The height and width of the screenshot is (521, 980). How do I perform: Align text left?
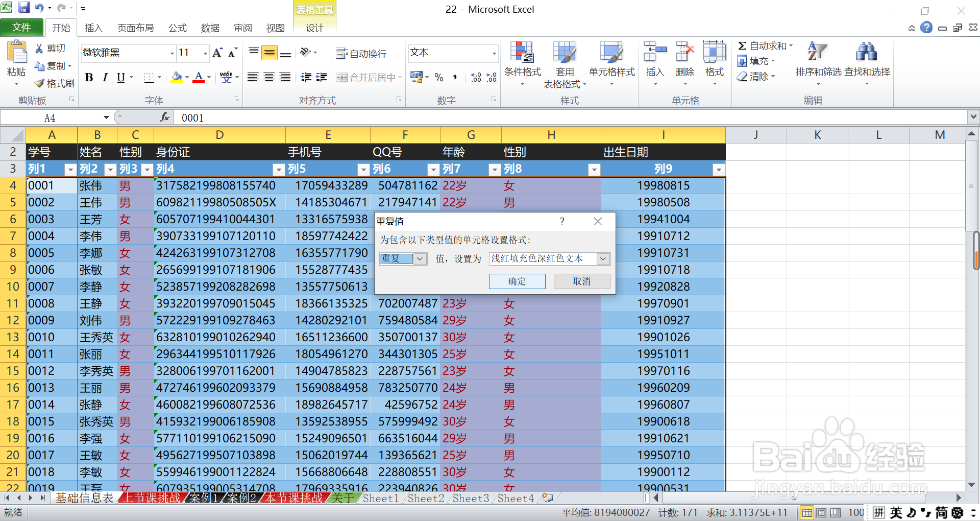pyautogui.click(x=253, y=77)
